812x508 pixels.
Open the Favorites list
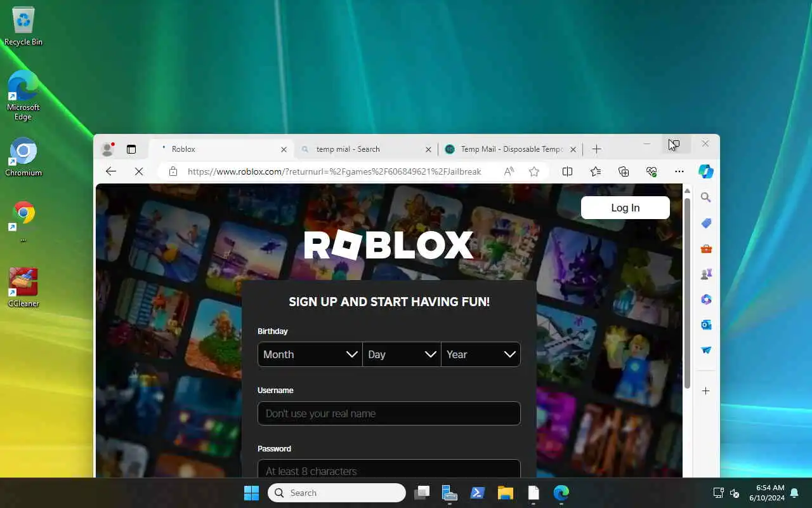595,171
